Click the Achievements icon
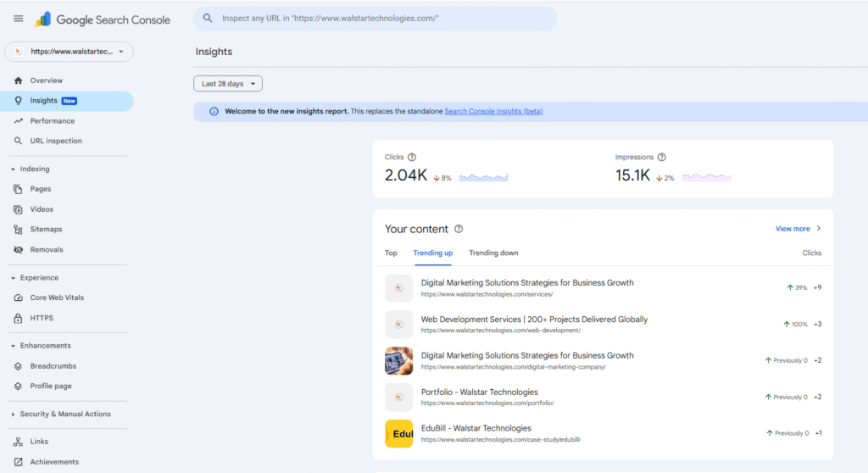The image size is (868, 473). pyautogui.click(x=19, y=462)
